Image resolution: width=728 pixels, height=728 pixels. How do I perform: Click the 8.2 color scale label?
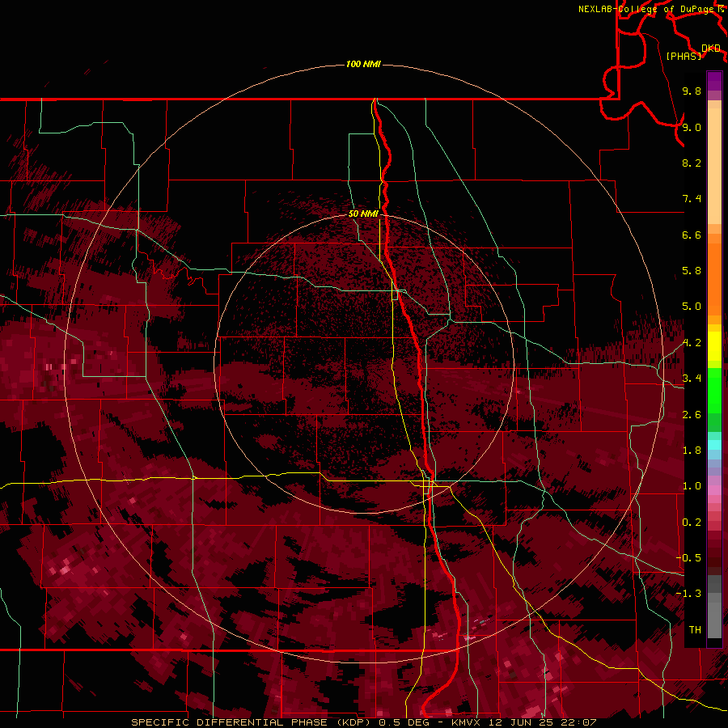[x=692, y=163]
